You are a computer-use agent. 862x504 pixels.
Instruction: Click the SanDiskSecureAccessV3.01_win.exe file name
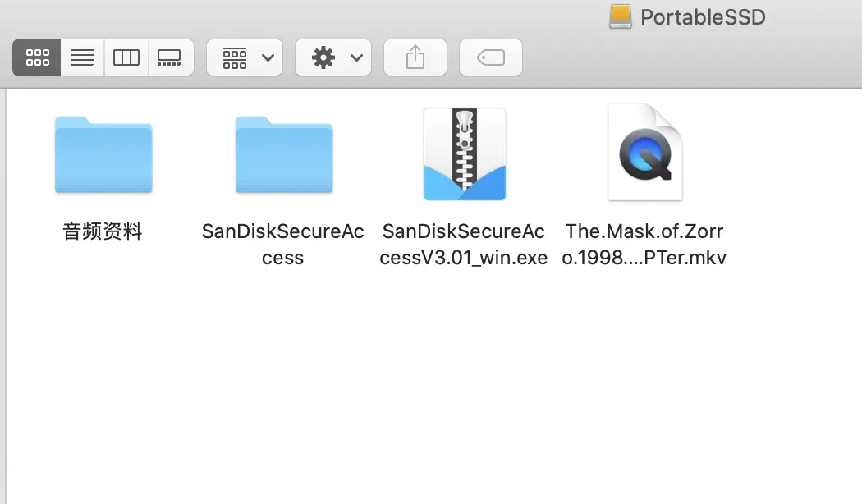pos(464,244)
